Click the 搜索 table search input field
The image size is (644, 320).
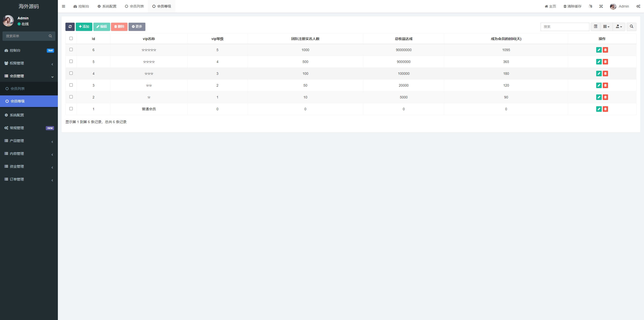pyautogui.click(x=565, y=27)
